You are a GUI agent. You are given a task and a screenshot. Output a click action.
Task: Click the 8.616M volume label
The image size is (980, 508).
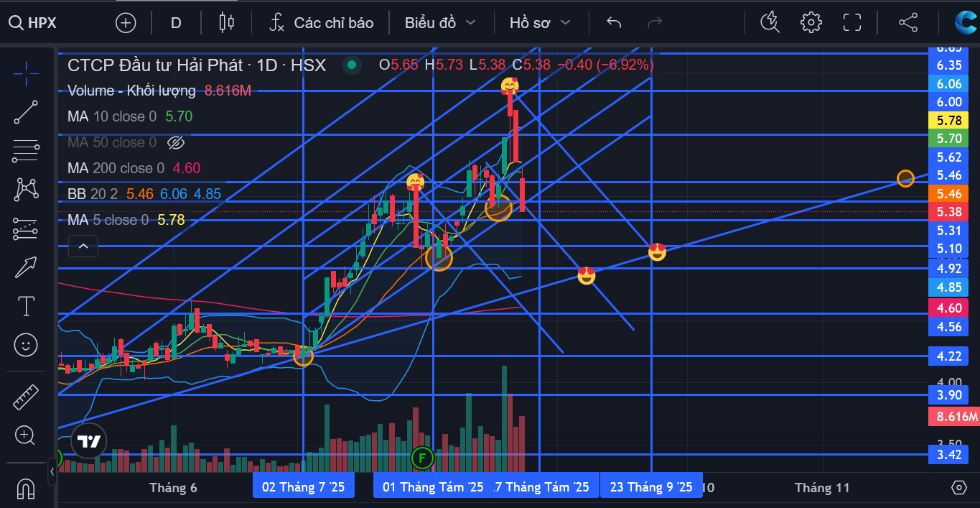tap(953, 417)
